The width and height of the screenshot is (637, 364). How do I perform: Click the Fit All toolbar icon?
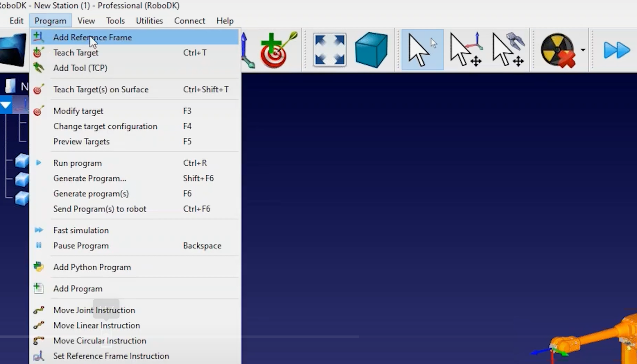click(x=330, y=50)
